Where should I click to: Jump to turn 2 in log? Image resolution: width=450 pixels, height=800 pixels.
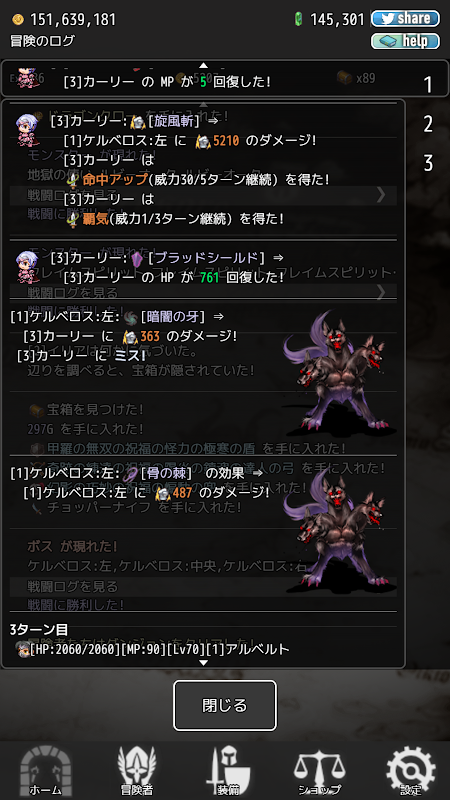[x=428, y=124]
